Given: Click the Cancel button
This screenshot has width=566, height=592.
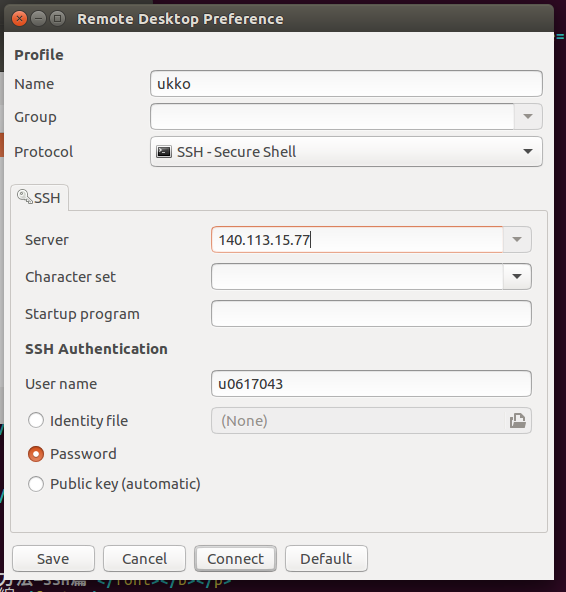Looking at the screenshot, I should [x=144, y=558].
